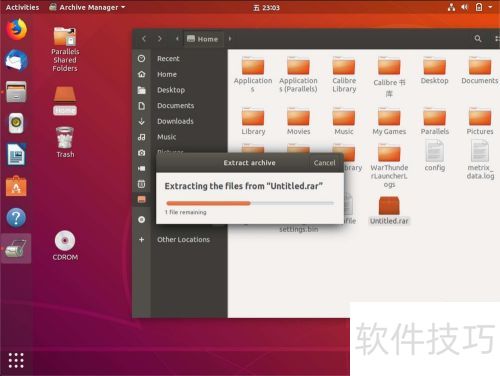The image size is (500, 376).
Task: Open Help in the dock
Action: 16,217
